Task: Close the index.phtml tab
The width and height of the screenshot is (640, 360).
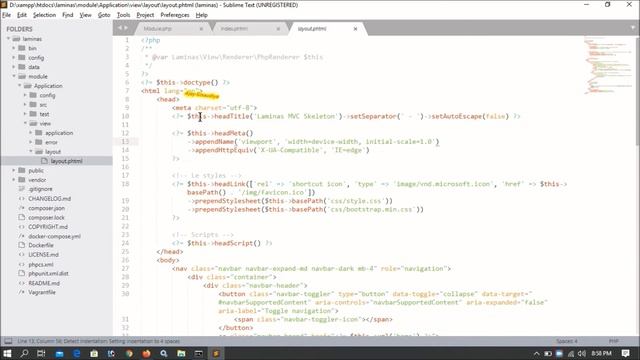Action: point(278,29)
